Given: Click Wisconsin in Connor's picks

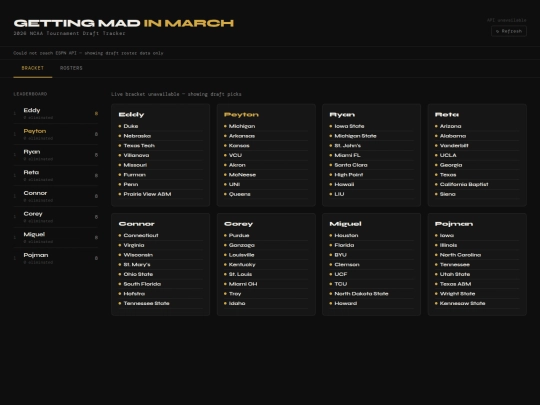Looking at the screenshot, I should (138, 255).
